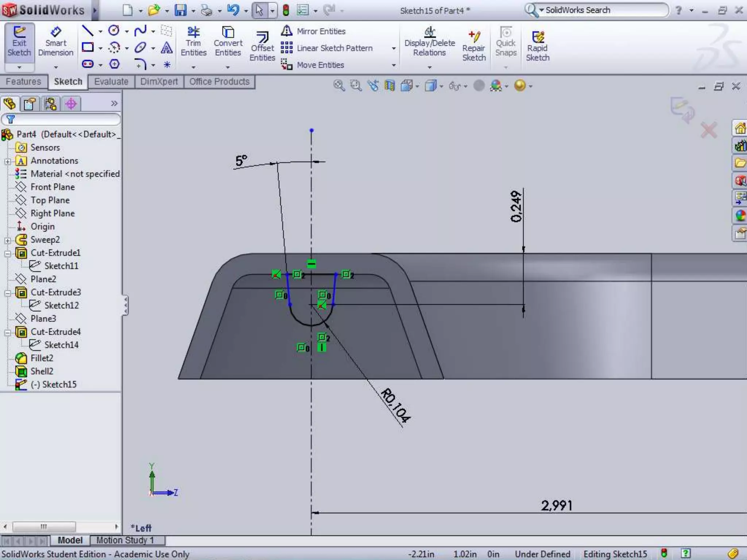This screenshot has height=560, width=747.
Task: Click the Mirror Entities tool
Action: tap(314, 31)
